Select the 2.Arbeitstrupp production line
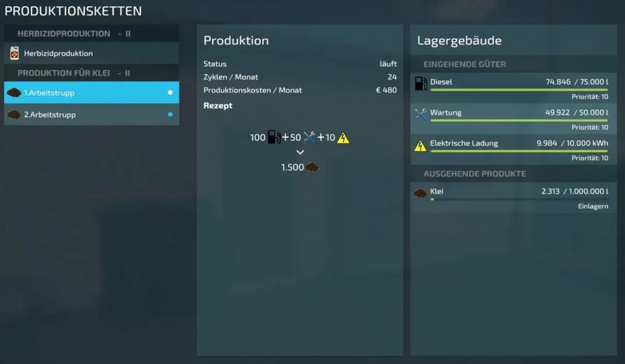The height and width of the screenshot is (364, 625). coord(91,115)
